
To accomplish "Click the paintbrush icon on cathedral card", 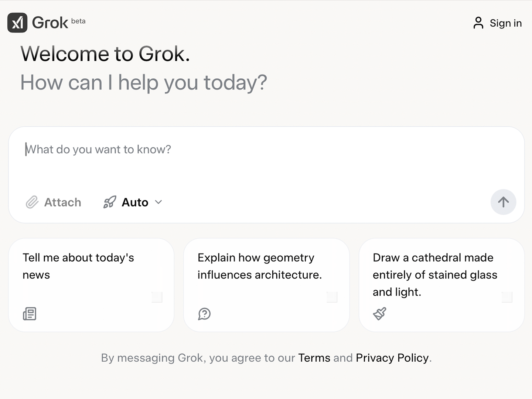I will [x=379, y=314].
